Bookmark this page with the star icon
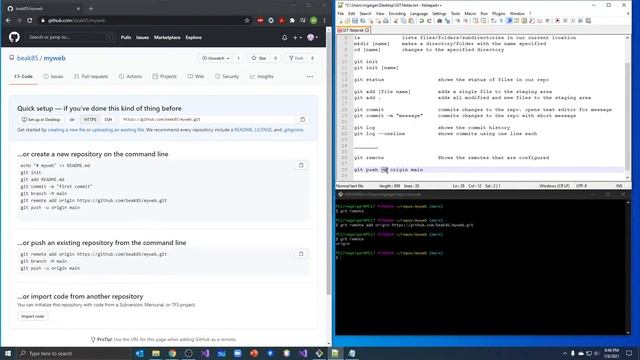Image resolution: width=640 pixels, height=360 pixels. [247, 20]
